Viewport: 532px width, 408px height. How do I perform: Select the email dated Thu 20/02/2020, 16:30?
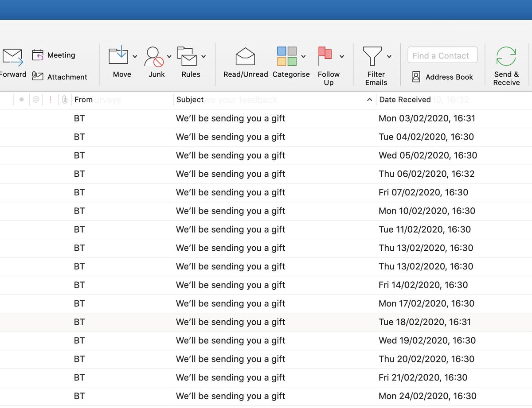(x=266, y=359)
